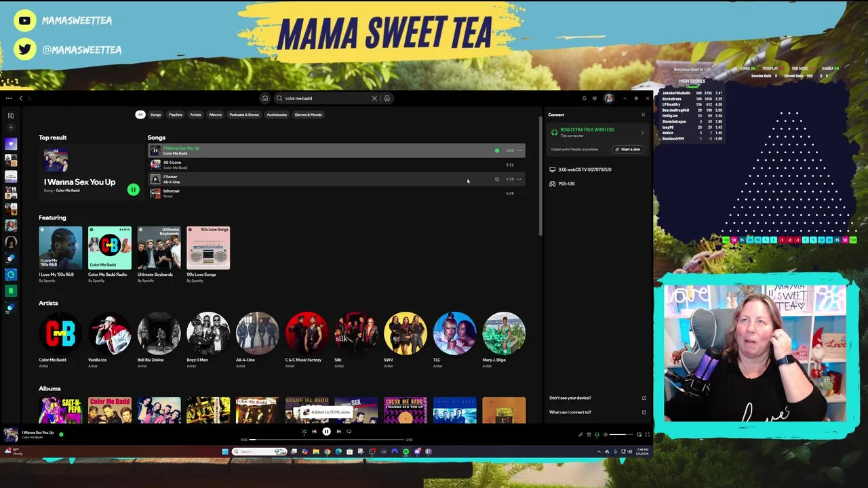Show all results filter
The width and height of the screenshot is (868, 488).
point(140,115)
